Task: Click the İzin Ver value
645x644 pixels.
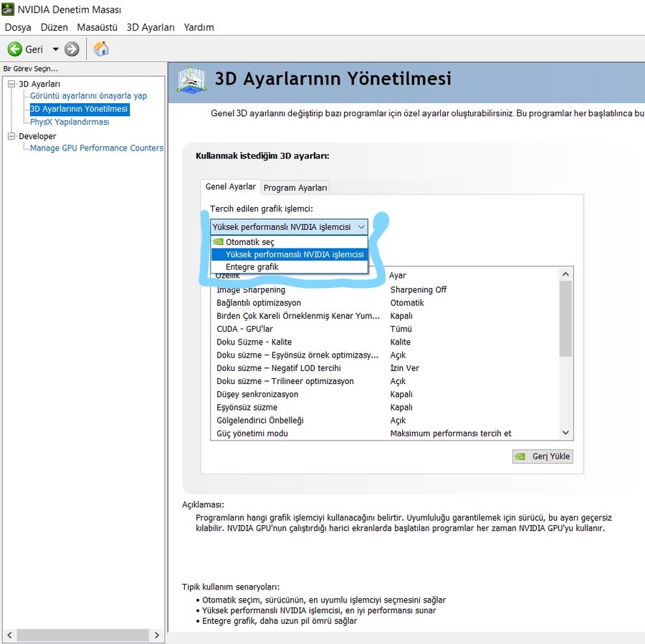Action: (x=405, y=368)
